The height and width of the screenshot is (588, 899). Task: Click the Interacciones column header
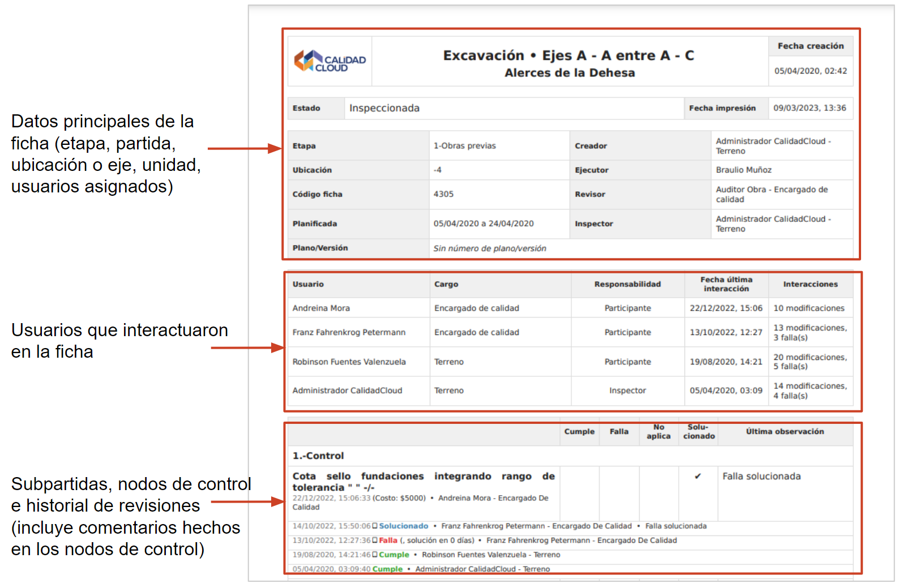[810, 285]
